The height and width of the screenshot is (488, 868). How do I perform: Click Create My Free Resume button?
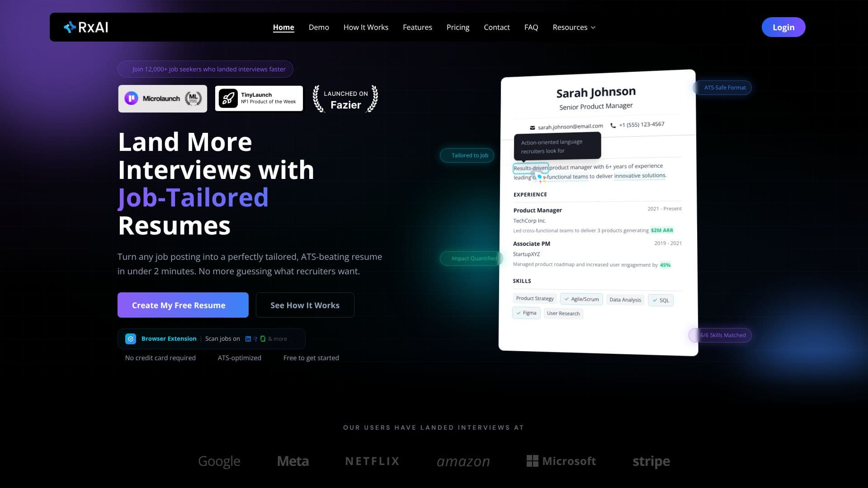click(x=183, y=305)
